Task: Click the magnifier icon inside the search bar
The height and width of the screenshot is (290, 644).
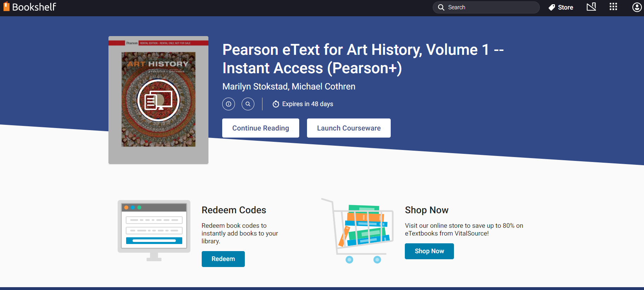Action: [x=441, y=7]
